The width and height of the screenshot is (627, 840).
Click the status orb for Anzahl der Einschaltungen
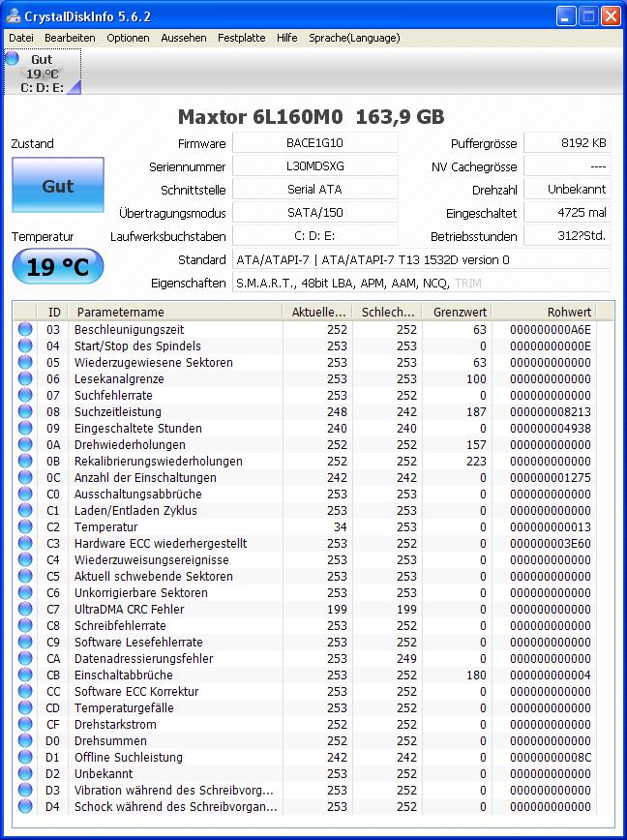coord(25,477)
